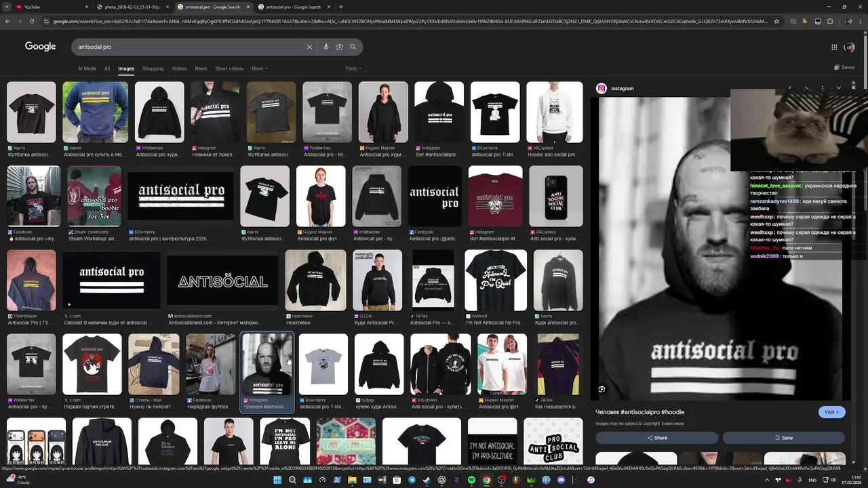Click the Google logo
This screenshot has height=488, width=868.
[41, 46]
